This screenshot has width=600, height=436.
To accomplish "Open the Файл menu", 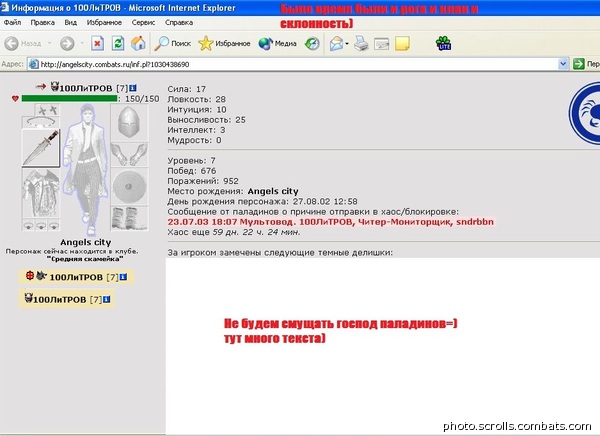I will 12,22.
